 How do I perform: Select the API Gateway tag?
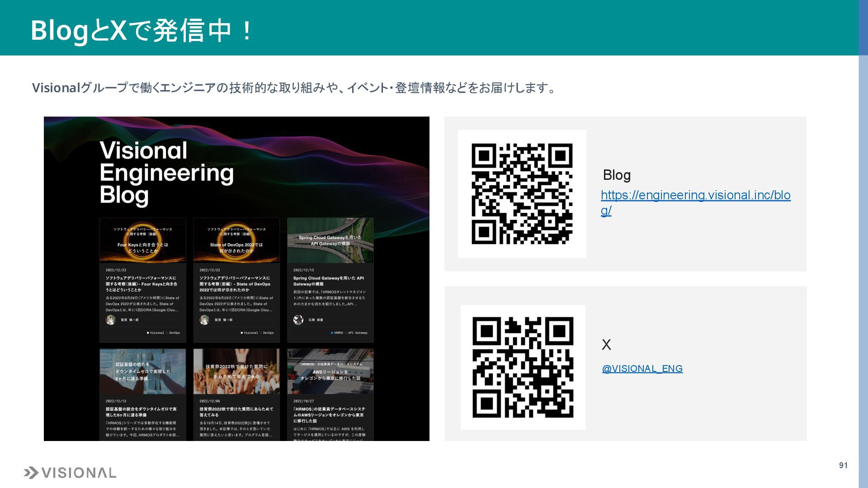357,333
